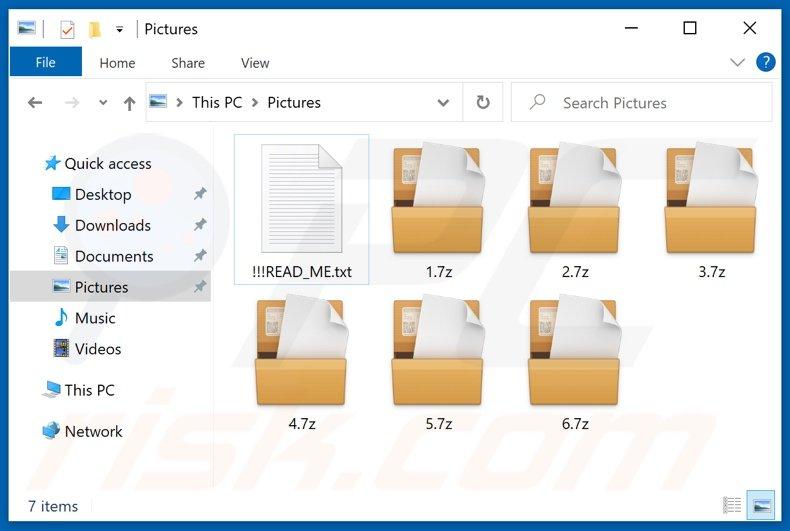Image resolution: width=790 pixels, height=531 pixels.
Task: Go up one folder level
Action: pos(129,103)
